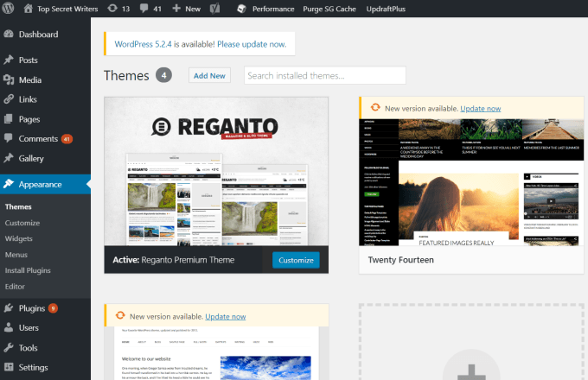Image resolution: width=588 pixels, height=380 pixels.
Task: Open the Widgets submenu item
Action: tap(18, 238)
